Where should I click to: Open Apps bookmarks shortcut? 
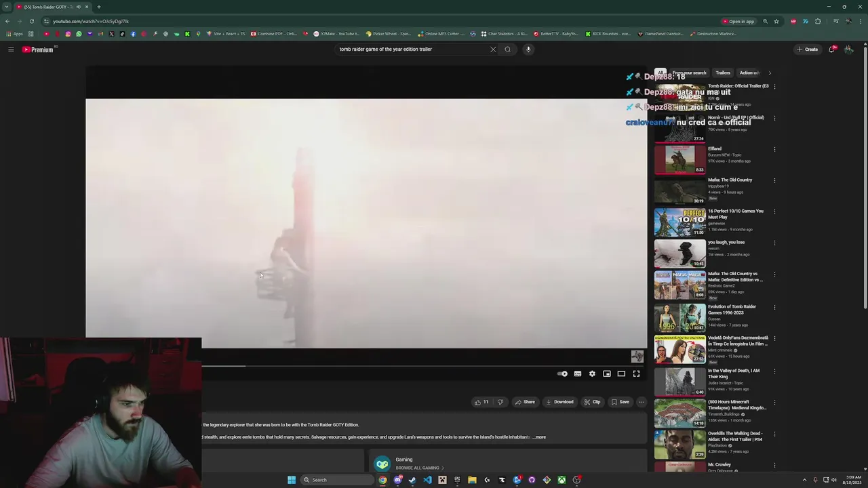coord(14,34)
